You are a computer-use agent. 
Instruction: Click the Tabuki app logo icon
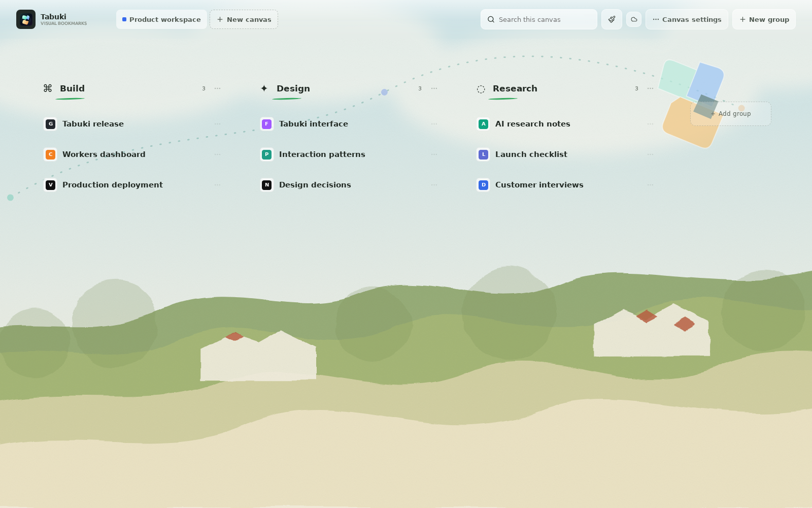tap(26, 19)
